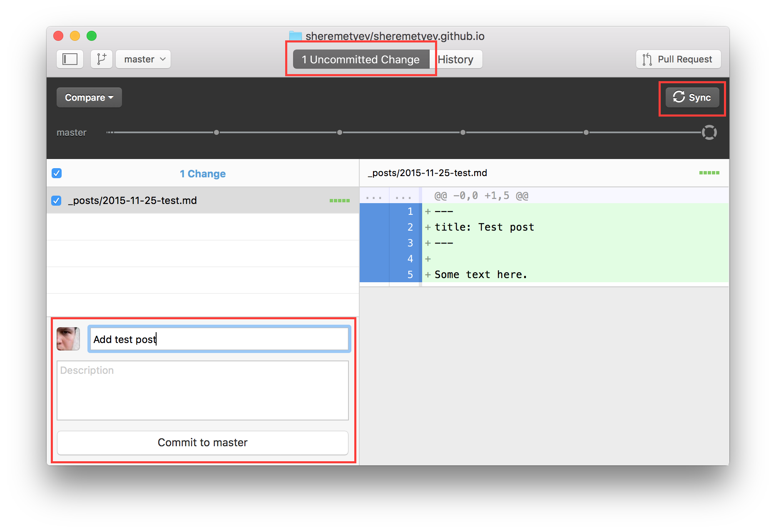Uncheck the select-all changes checkbox
The width and height of the screenshot is (776, 532).
(57, 173)
